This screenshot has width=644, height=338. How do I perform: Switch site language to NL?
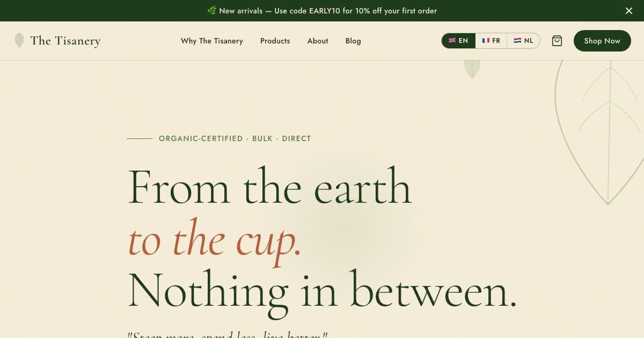523,41
